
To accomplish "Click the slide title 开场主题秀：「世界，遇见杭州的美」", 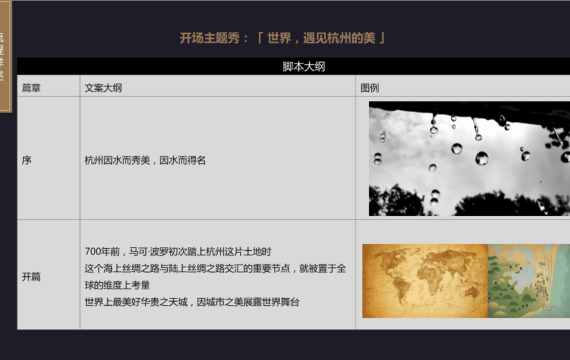I will tap(282, 38).
